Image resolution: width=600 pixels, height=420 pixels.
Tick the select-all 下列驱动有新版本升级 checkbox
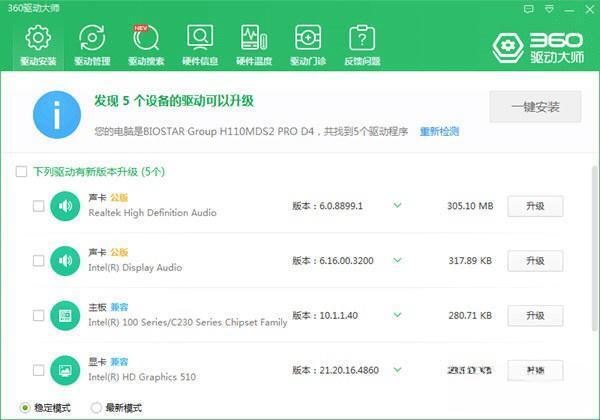[x=21, y=172]
